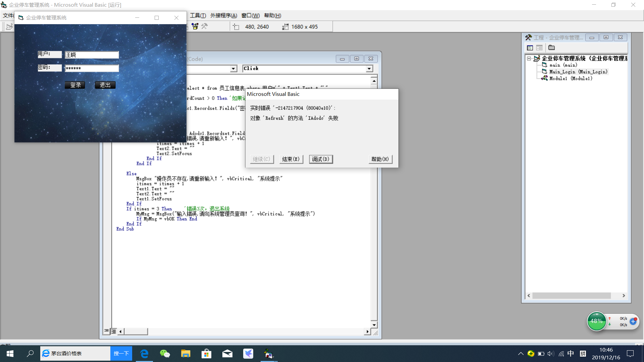
Task: Click the main form icon in tree
Action: tap(544, 65)
